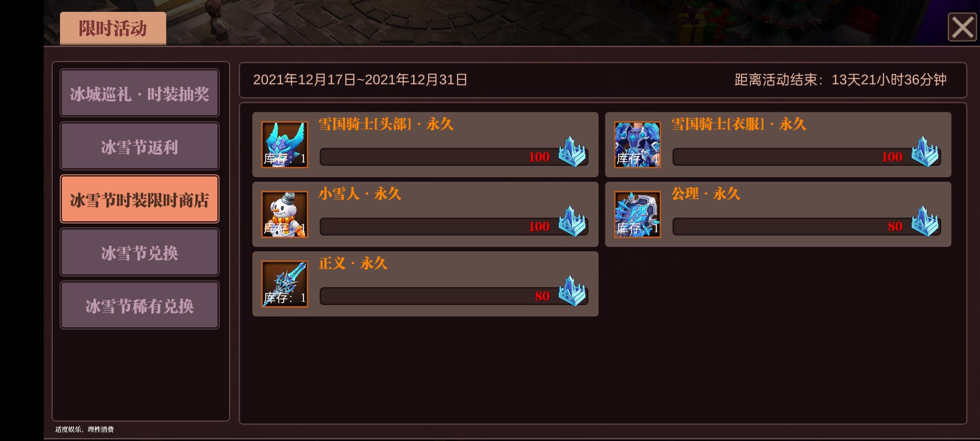Open the 冰城巡礼·时装抽奖 tab
The width and height of the screenshot is (980, 441).
[140, 93]
